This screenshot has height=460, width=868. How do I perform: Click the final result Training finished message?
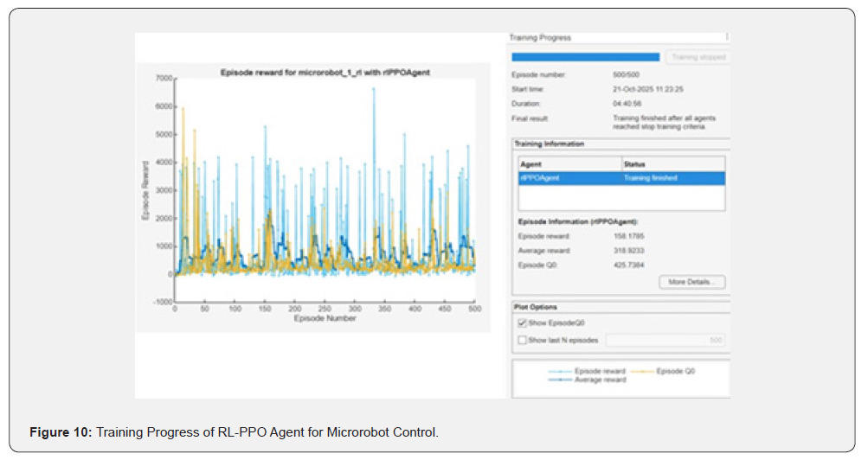665,122
